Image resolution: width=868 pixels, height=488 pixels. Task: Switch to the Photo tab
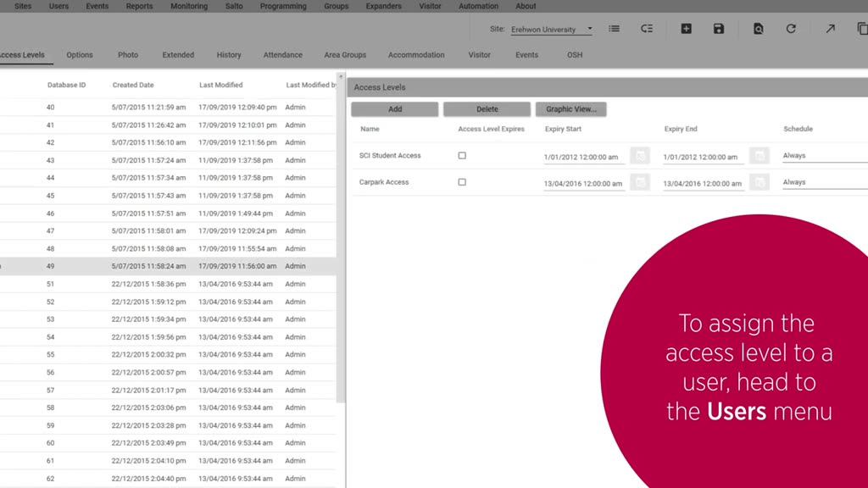pos(128,55)
